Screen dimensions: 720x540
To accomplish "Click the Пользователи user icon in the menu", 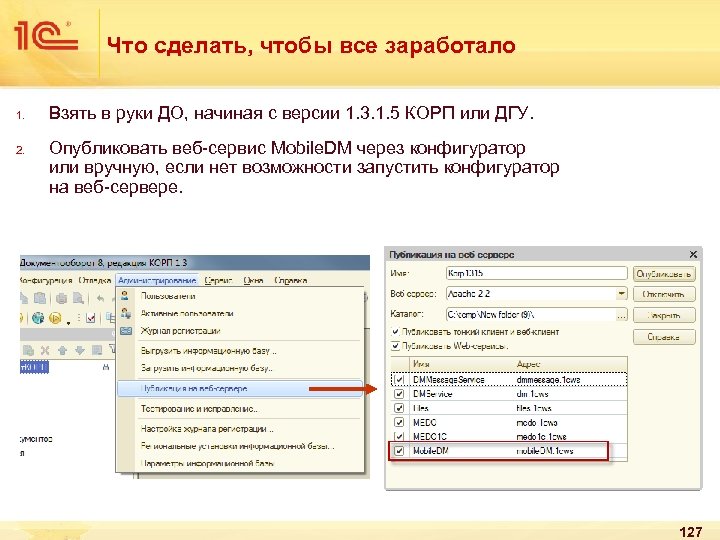I will [125, 296].
